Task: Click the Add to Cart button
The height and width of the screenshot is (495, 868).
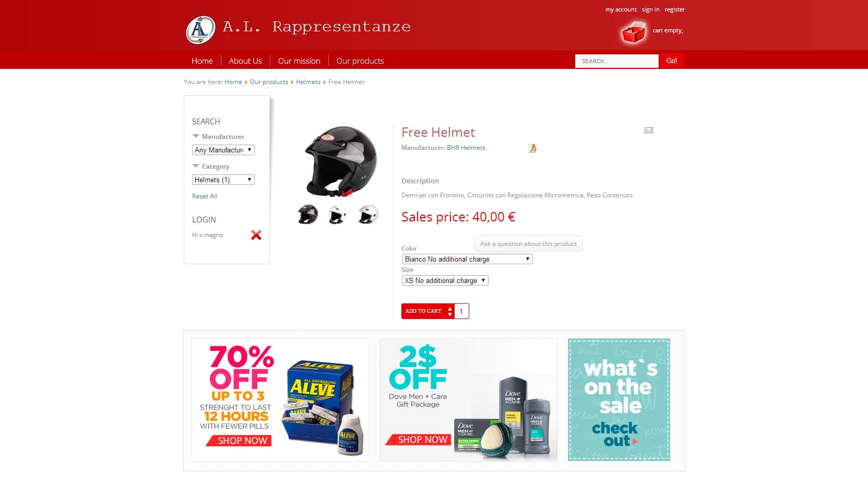Action: point(423,311)
